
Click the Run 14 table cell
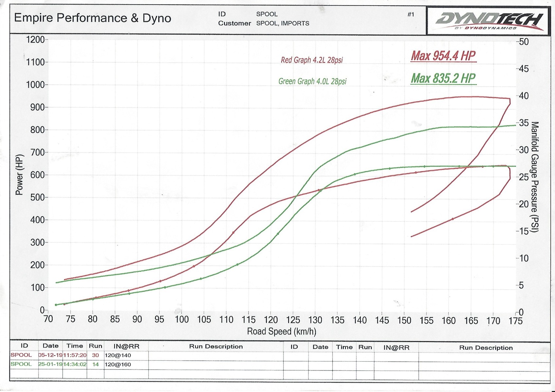pos(95,364)
